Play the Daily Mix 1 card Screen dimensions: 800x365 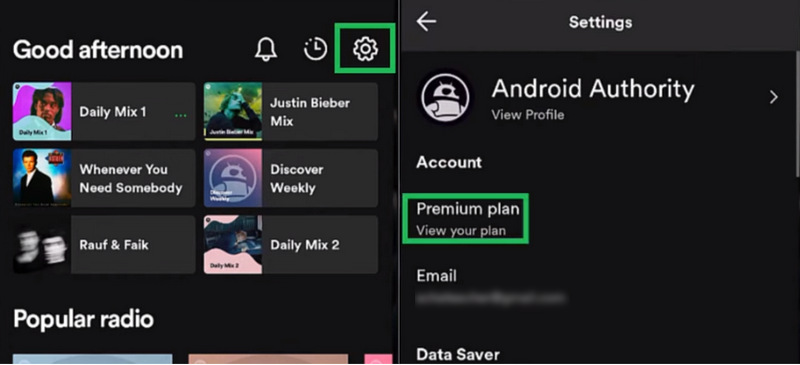coord(104,111)
